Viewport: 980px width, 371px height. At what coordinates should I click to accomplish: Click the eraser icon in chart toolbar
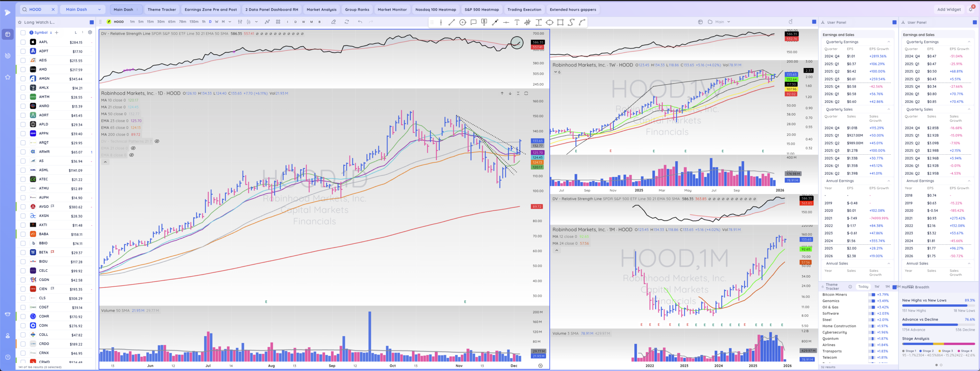pyautogui.click(x=333, y=22)
